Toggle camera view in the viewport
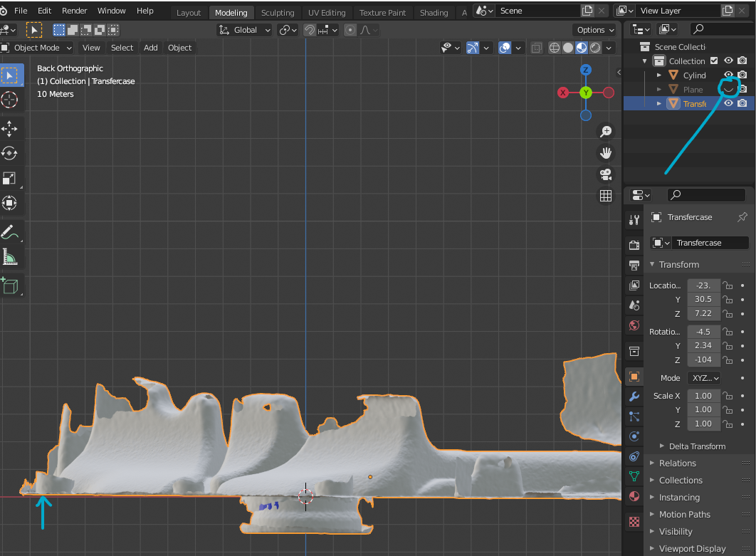This screenshot has width=756, height=556. [x=606, y=174]
